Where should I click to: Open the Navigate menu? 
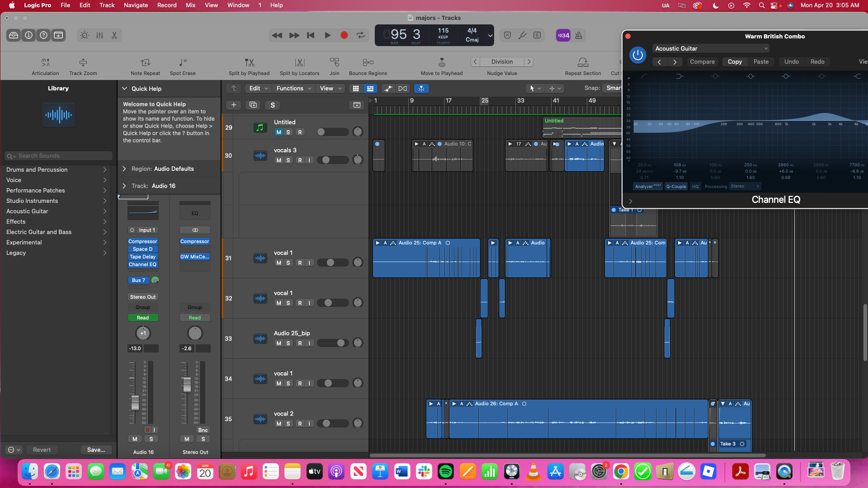click(136, 5)
